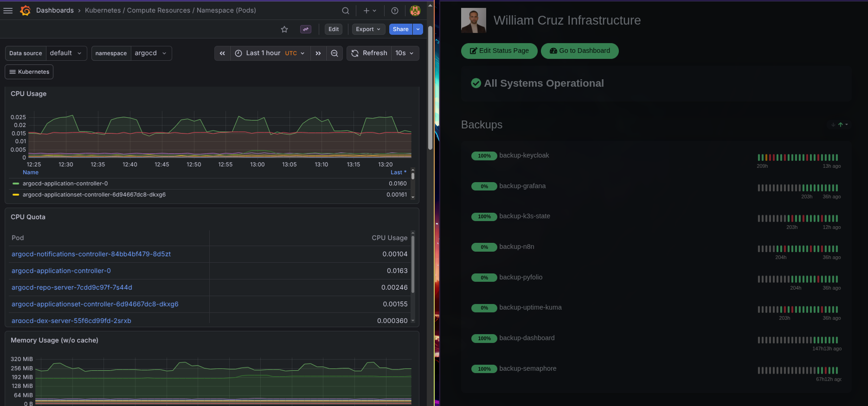Click the backup-n8n monitor name
The width and height of the screenshot is (868, 406).
[x=517, y=247]
